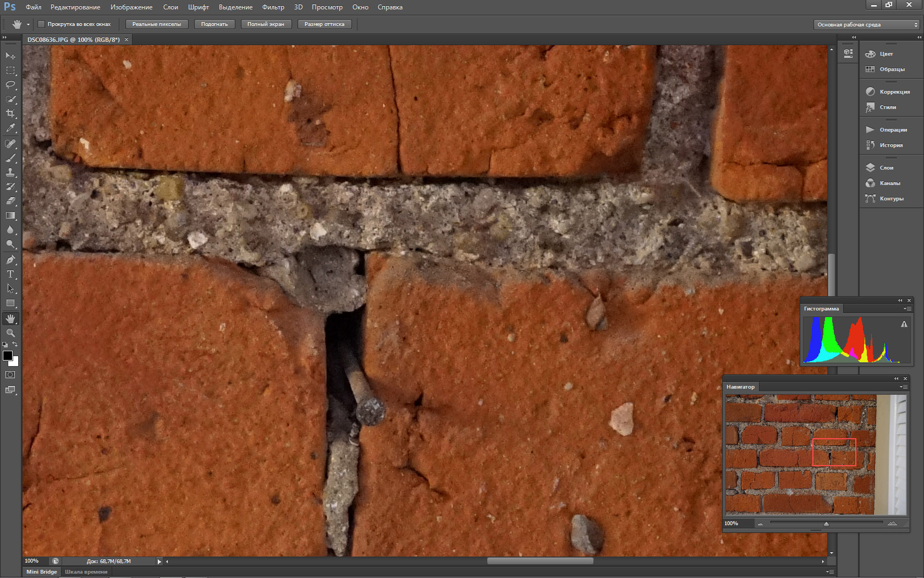Image resolution: width=924 pixels, height=578 pixels.
Task: Click the Navigator image thumbnail
Action: pos(815,455)
